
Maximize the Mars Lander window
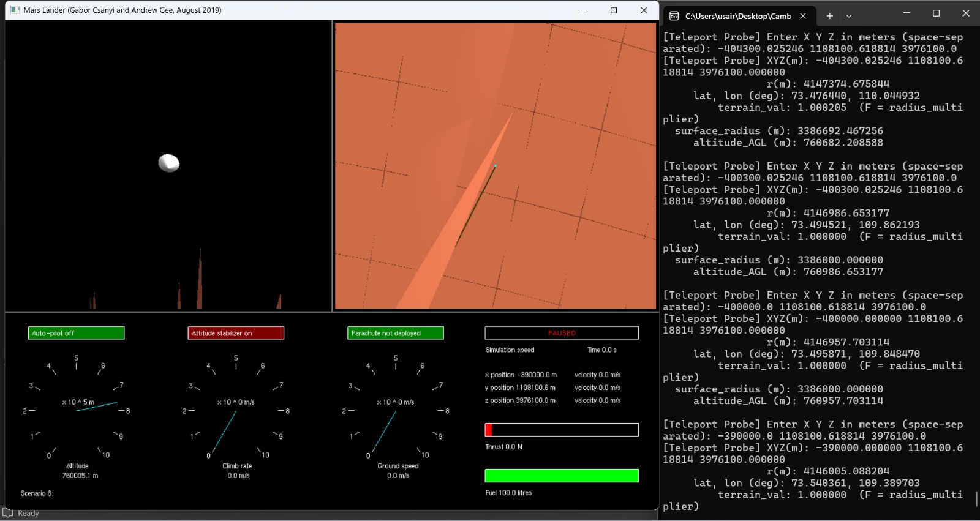614,10
